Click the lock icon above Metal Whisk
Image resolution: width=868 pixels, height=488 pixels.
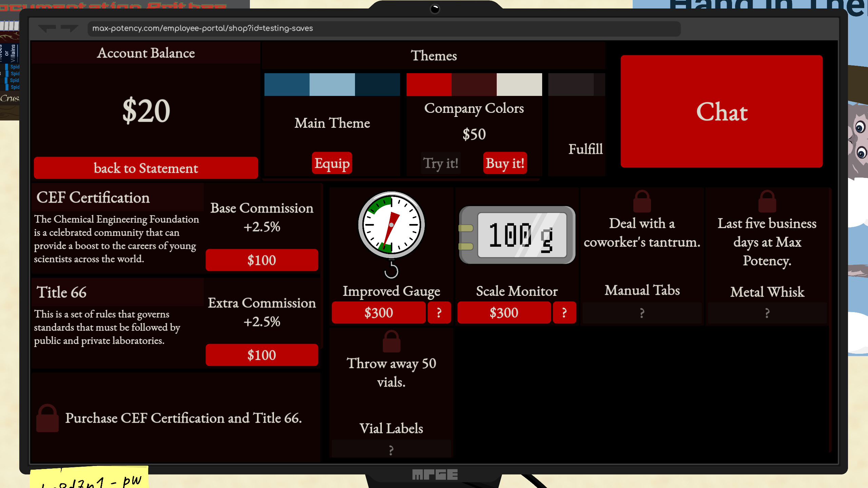click(767, 201)
